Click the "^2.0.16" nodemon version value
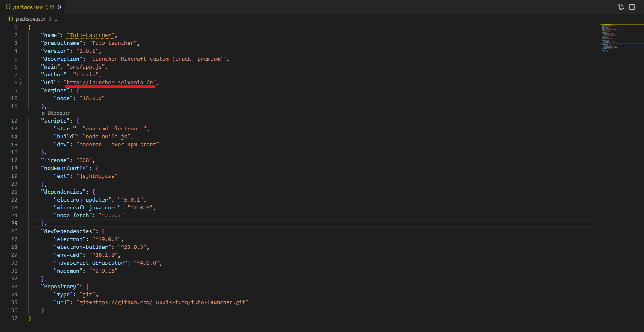 coord(103,271)
